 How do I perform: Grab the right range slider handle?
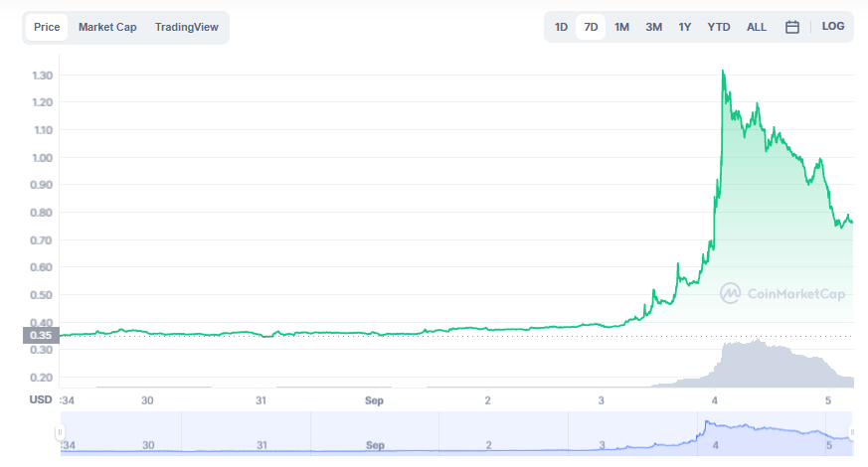[x=852, y=432]
